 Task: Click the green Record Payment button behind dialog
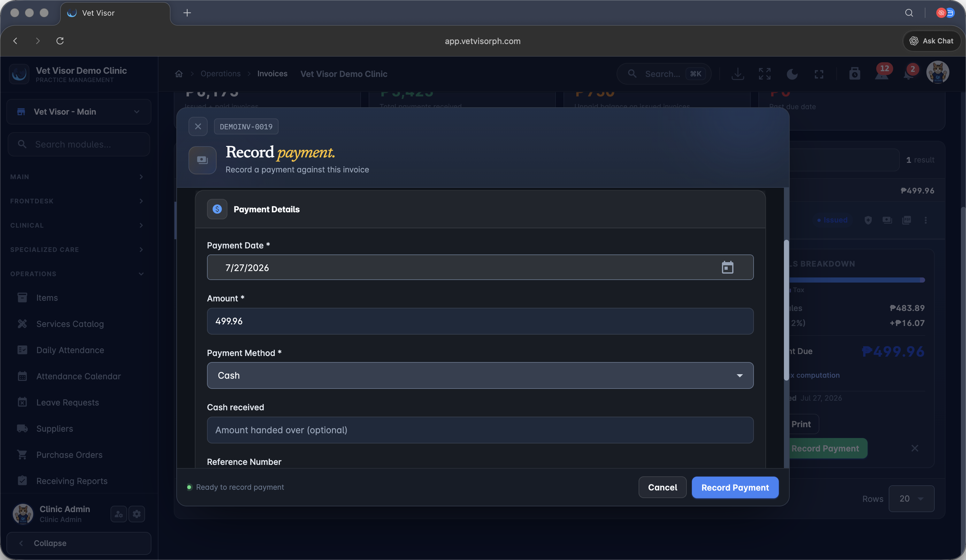pyautogui.click(x=828, y=448)
